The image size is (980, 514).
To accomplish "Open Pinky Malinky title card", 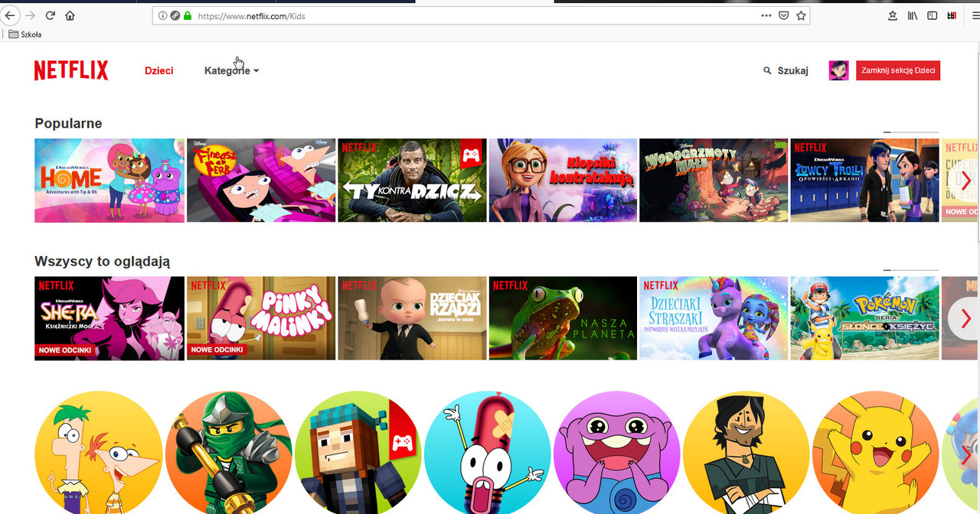I will 261,318.
